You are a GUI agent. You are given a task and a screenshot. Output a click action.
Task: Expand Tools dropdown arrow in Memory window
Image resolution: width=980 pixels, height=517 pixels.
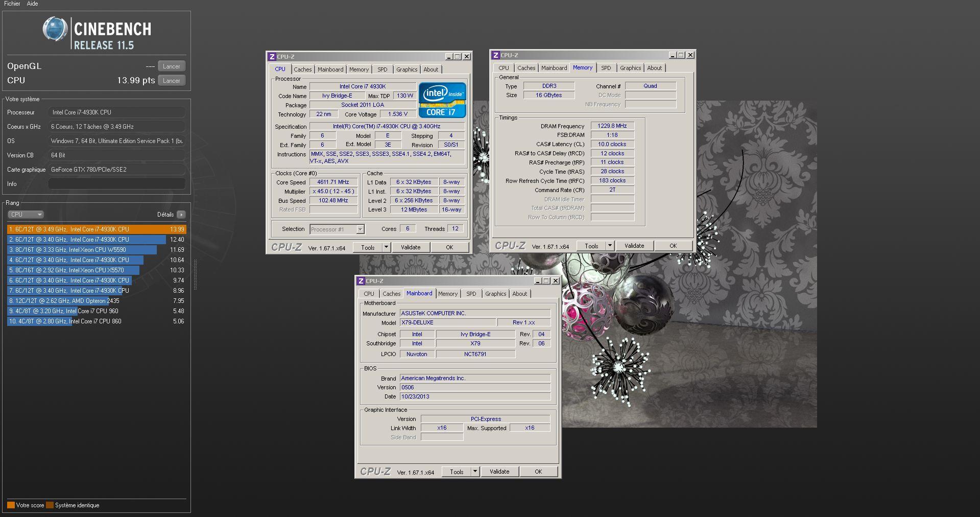610,246
